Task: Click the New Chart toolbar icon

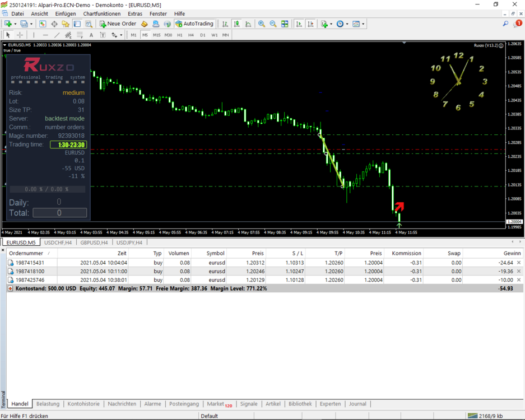Action: coord(8,24)
